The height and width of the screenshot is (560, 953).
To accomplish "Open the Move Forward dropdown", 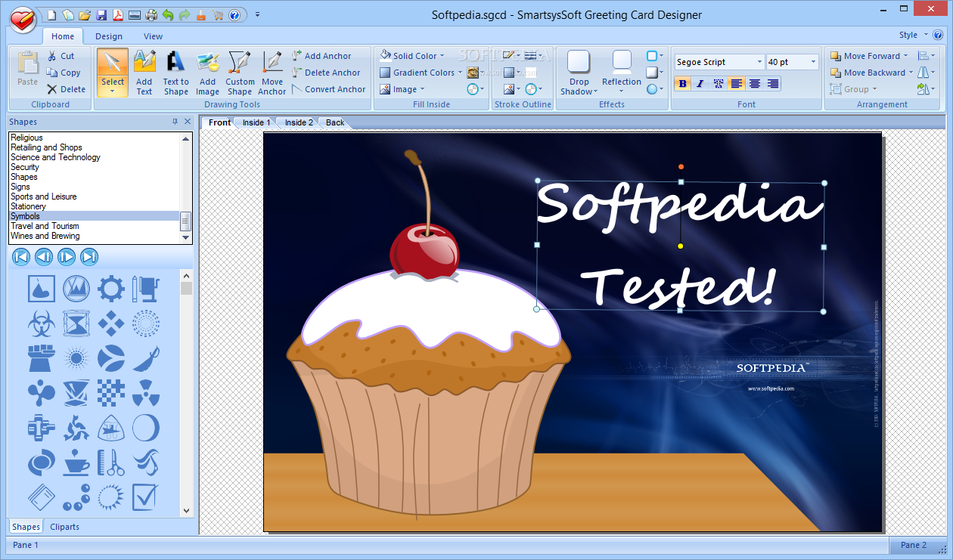I will (x=905, y=56).
